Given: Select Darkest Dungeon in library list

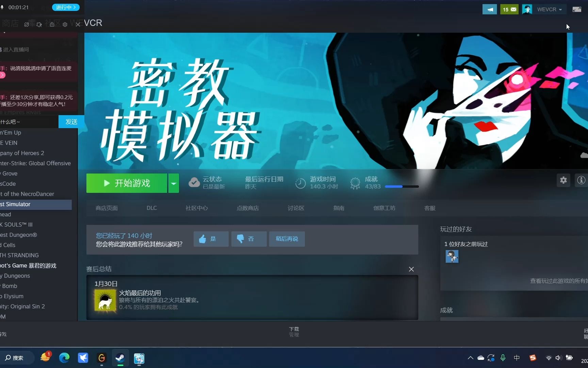Looking at the screenshot, I should (x=36, y=235).
